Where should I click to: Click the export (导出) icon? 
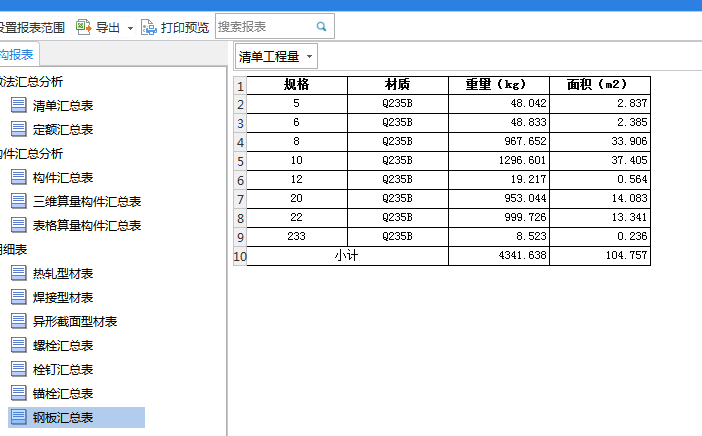[84, 27]
